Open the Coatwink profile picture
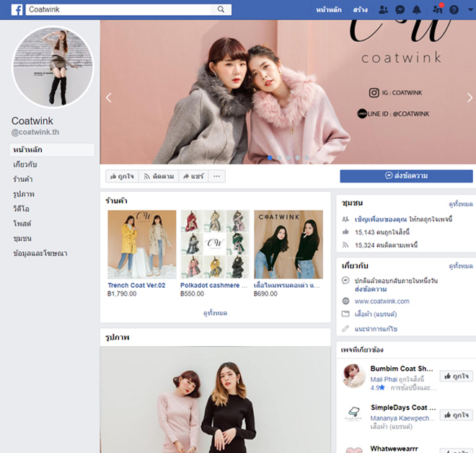 click(53, 67)
